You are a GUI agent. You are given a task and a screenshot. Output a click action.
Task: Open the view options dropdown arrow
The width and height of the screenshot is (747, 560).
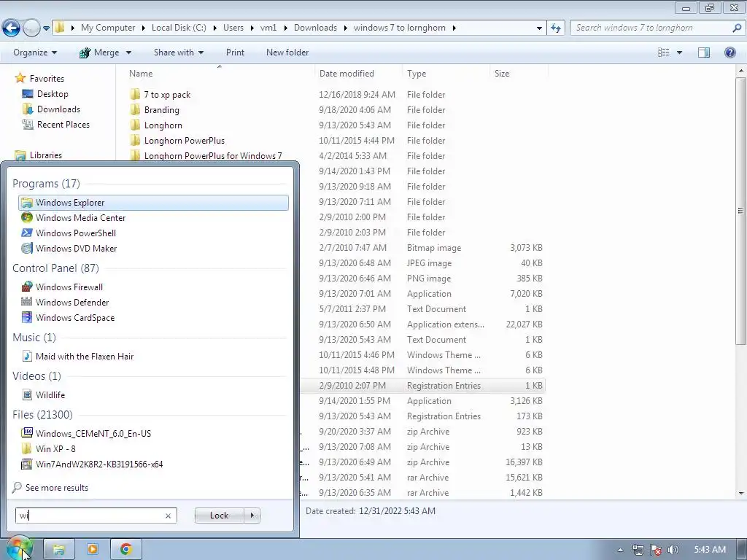coord(679,52)
